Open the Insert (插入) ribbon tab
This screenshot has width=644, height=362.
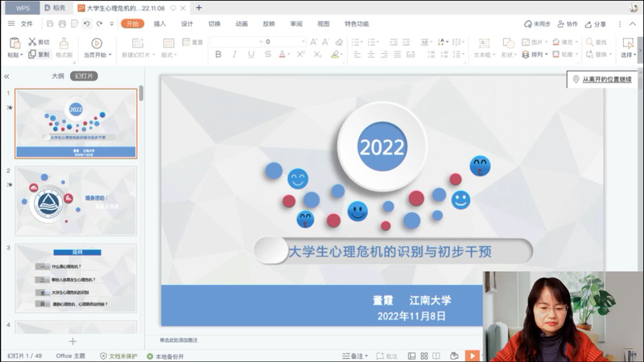(159, 24)
